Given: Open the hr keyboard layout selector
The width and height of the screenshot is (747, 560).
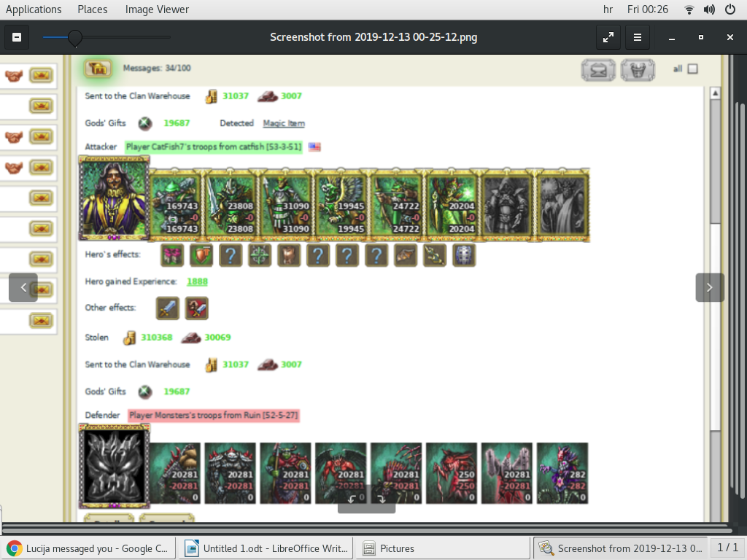Looking at the screenshot, I should pos(608,9).
